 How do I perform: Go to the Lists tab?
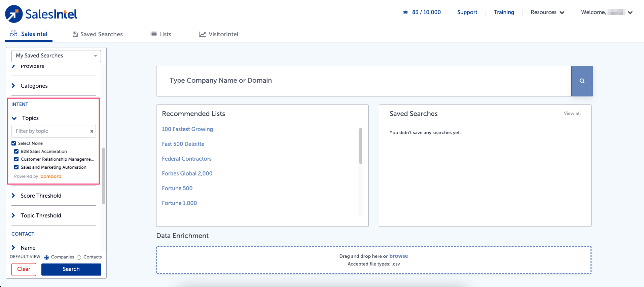[161, 34]
